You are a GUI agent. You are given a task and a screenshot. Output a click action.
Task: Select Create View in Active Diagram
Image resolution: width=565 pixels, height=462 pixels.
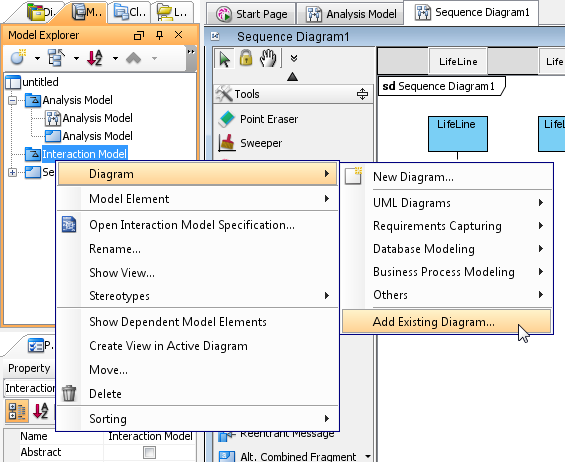(x=197, y=346)
